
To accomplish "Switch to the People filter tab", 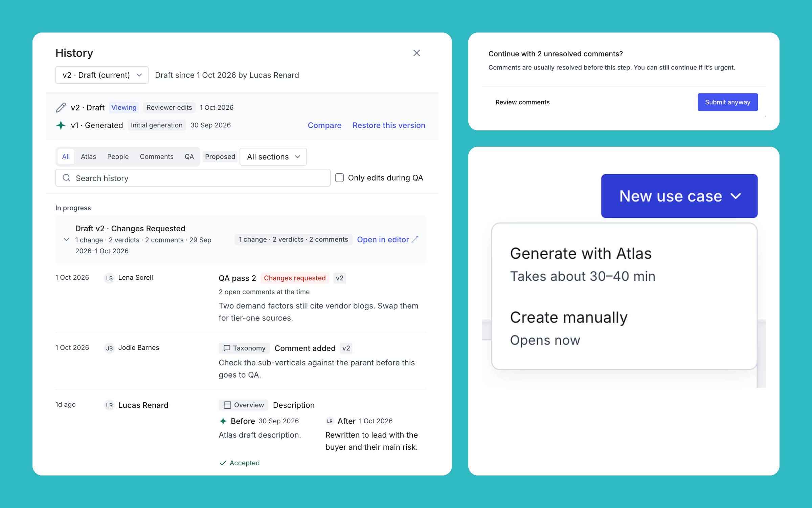I will pyautogui.click(x=118, y=157).
